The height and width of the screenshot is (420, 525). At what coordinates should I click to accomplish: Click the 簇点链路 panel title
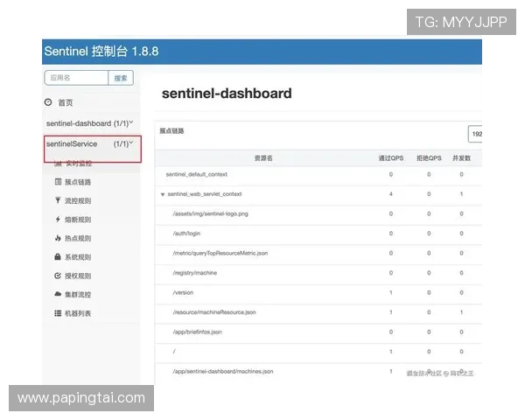(171, 131)
